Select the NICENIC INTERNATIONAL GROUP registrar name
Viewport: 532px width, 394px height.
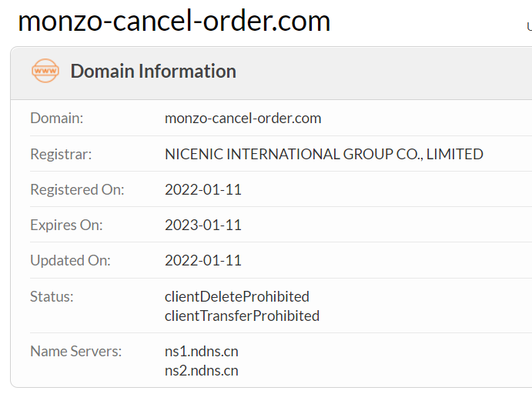pos(323,154)
